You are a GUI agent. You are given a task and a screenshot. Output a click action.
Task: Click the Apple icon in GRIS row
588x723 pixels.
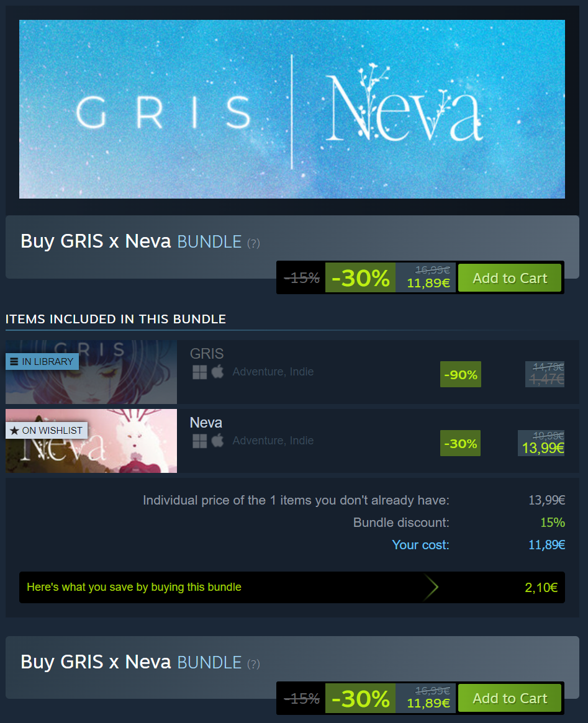[218, 372]
